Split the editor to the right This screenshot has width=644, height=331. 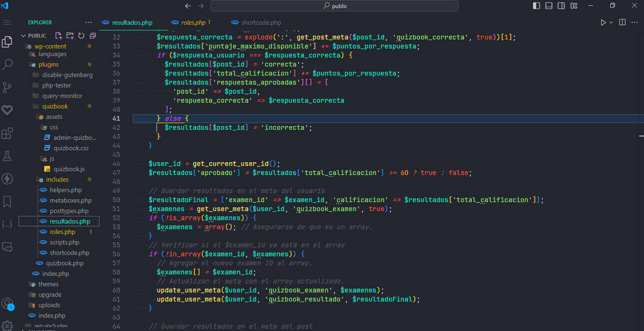[x=622, y=22]
